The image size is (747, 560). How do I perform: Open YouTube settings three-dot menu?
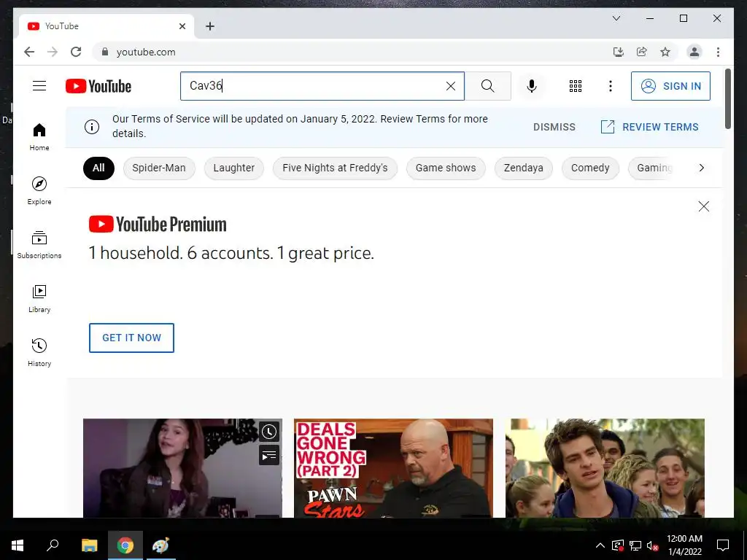click(611, 86)
